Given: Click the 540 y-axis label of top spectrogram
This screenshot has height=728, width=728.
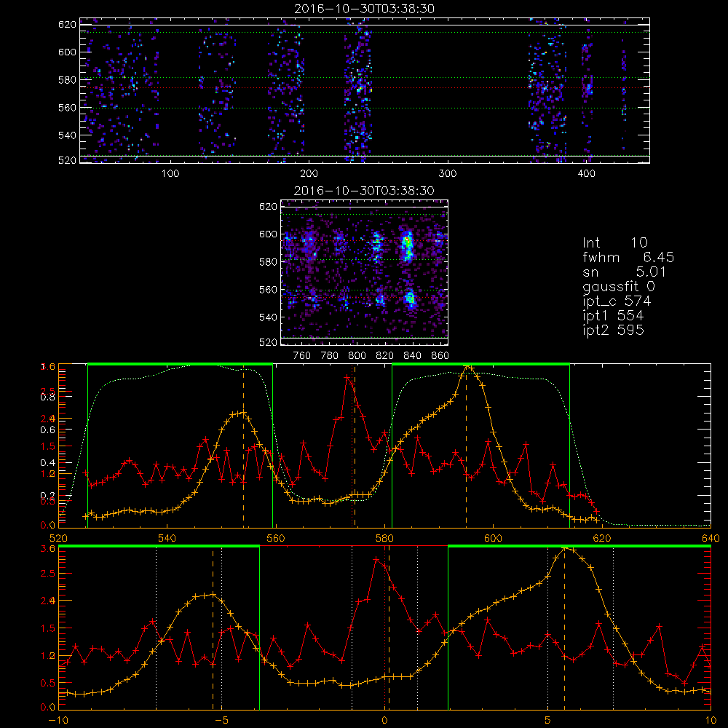Looking at the screenshot, I should [x=67, y=135].
